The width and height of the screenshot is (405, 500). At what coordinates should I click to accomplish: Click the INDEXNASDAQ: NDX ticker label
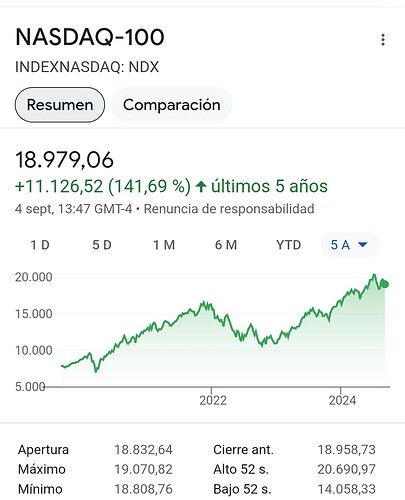(x=87, y=67)
